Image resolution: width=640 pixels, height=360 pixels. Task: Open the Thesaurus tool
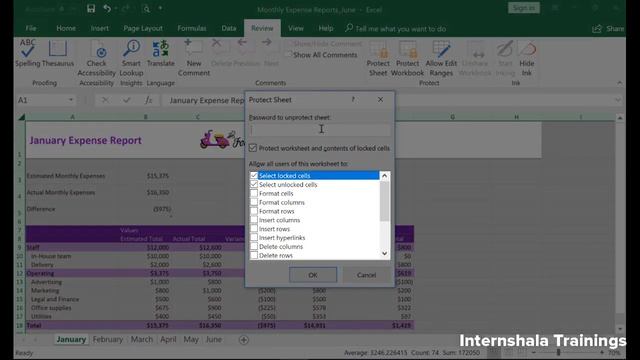58,53
